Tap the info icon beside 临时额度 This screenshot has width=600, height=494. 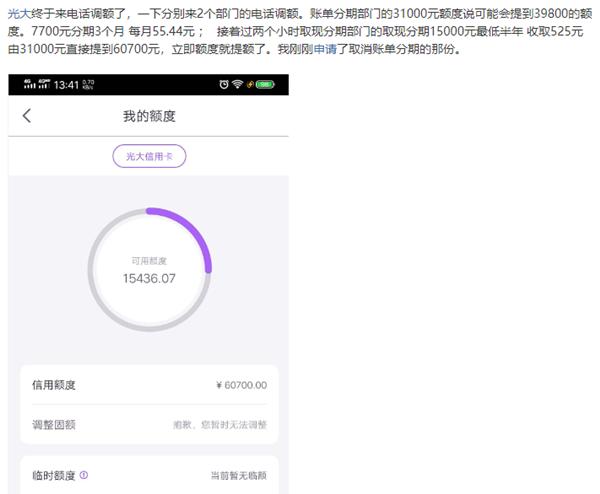pos(84,475)
